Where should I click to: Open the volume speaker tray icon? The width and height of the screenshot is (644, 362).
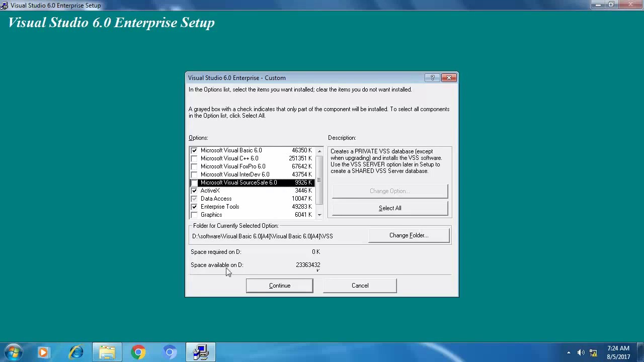click(x=581, y=353)
